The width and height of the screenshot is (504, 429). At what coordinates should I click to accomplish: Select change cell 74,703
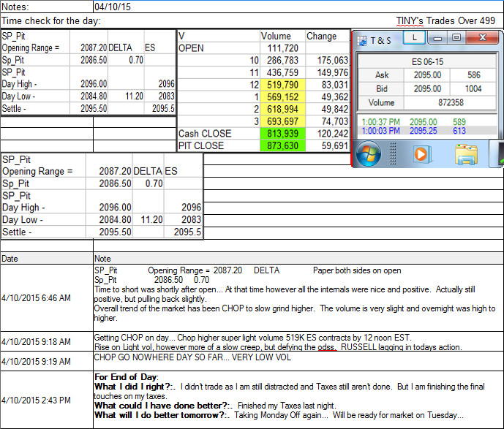327,121
